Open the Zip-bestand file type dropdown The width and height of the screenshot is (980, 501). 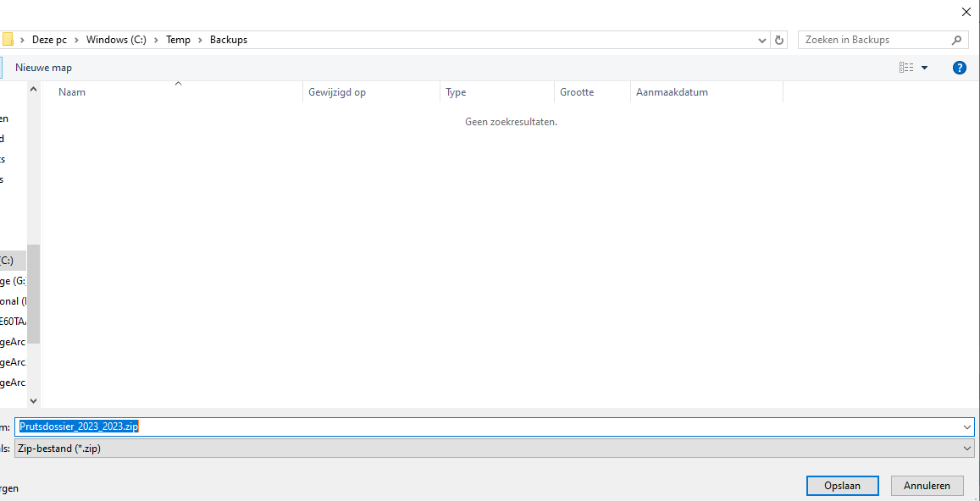(495, 448)
